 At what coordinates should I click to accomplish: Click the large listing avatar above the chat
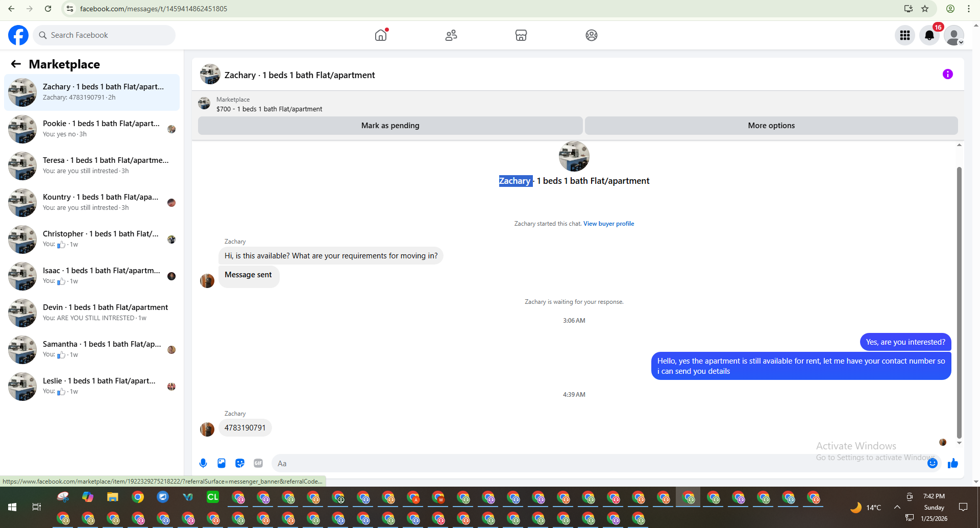click(x=574, y=156)
